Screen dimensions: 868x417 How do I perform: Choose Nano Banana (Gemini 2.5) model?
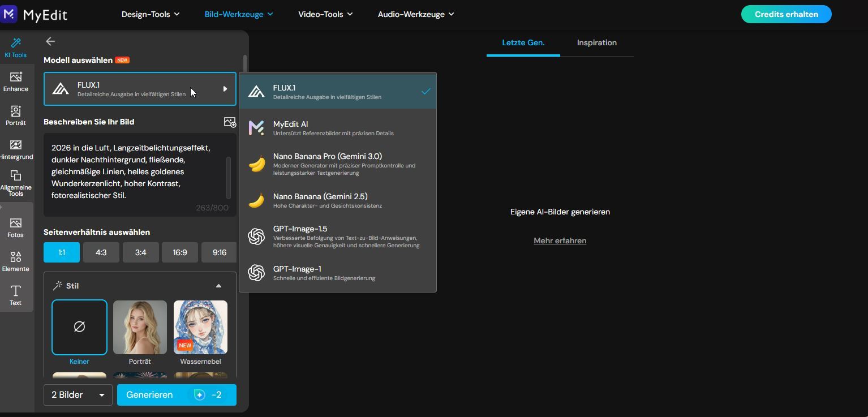point(338,200)
